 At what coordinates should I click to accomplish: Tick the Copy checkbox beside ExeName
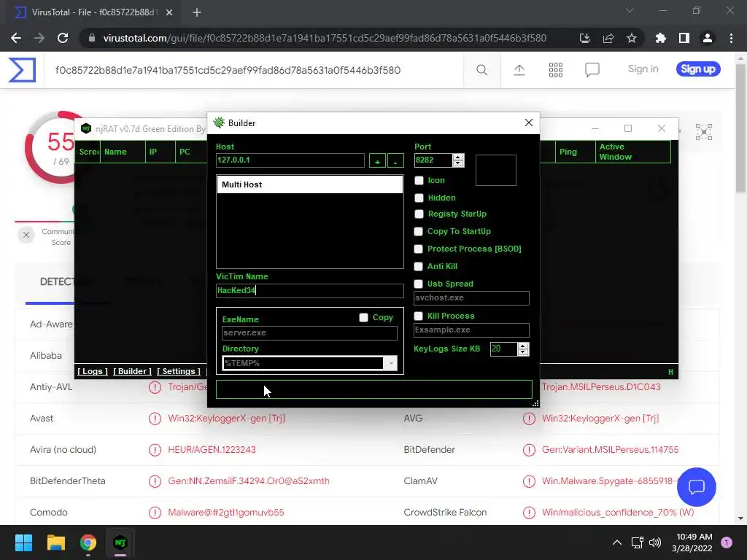click(363, 317)
